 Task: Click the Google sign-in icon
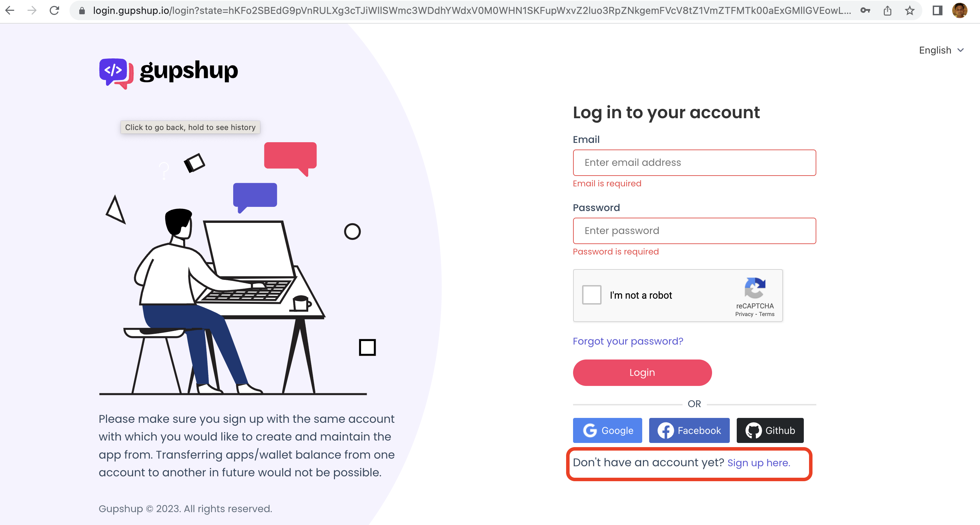[x=590, y=430]
